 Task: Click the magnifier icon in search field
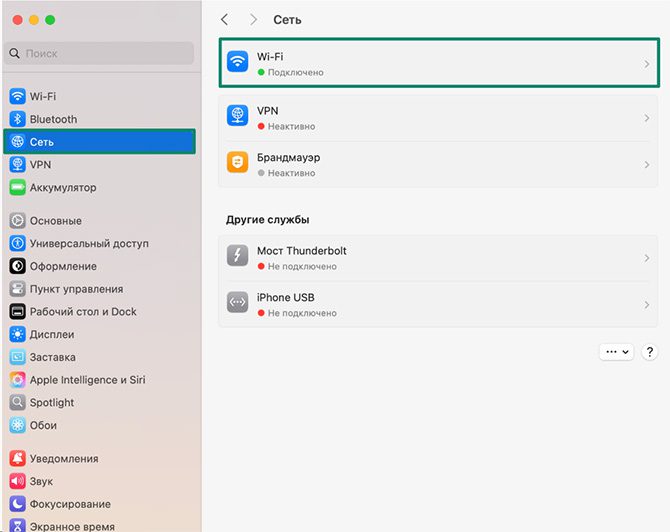(15, 53)
